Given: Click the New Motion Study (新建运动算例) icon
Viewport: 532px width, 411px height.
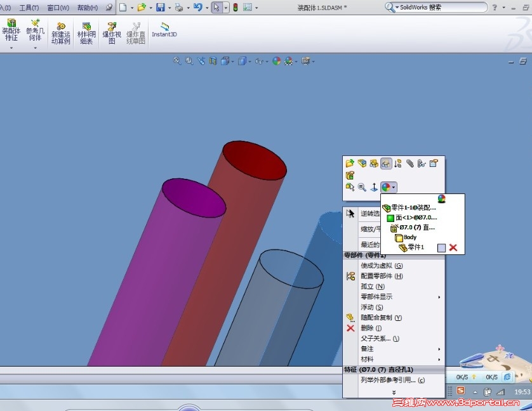Looking at the screenshot, I should point(61,33).
